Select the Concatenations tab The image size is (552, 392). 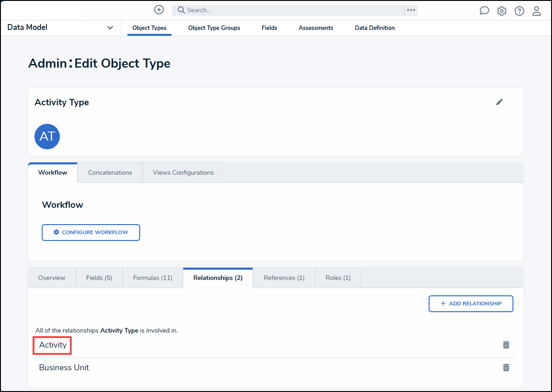pos(110,172)
